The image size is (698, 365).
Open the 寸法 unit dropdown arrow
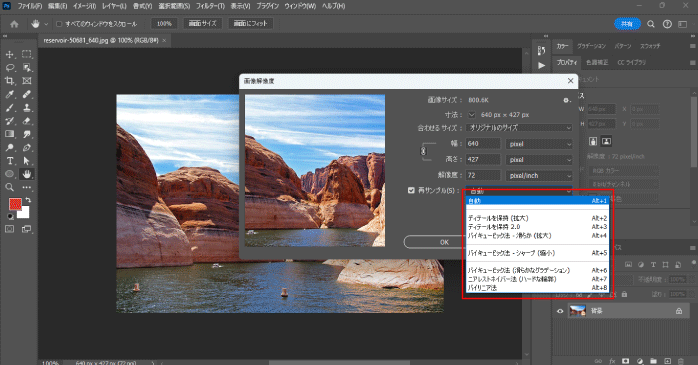(471, 115)
